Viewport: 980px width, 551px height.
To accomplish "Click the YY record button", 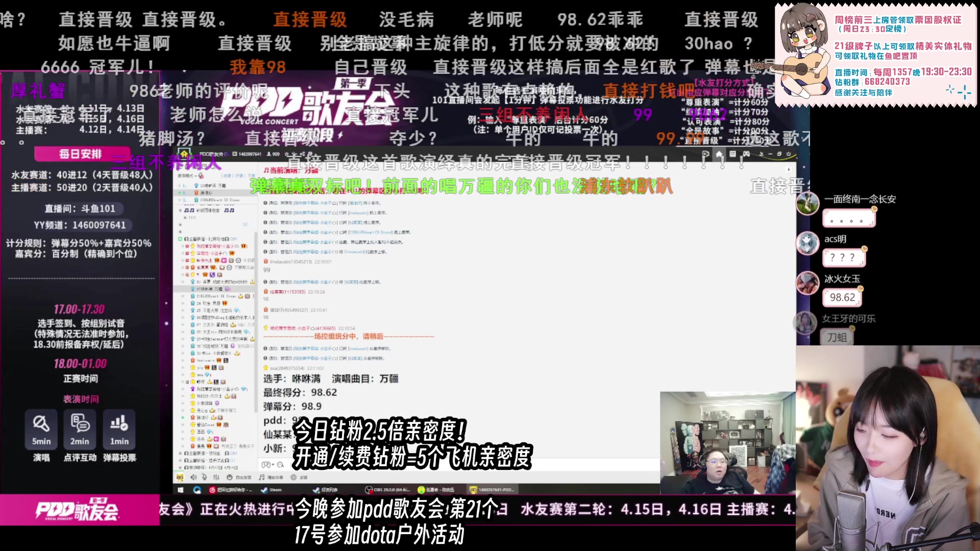I will (x=299, y=477).
